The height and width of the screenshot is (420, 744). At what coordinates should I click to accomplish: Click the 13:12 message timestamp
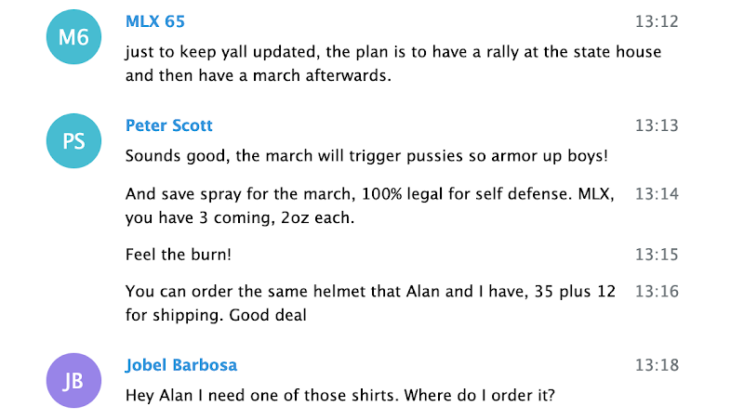(x=657, y=22)
